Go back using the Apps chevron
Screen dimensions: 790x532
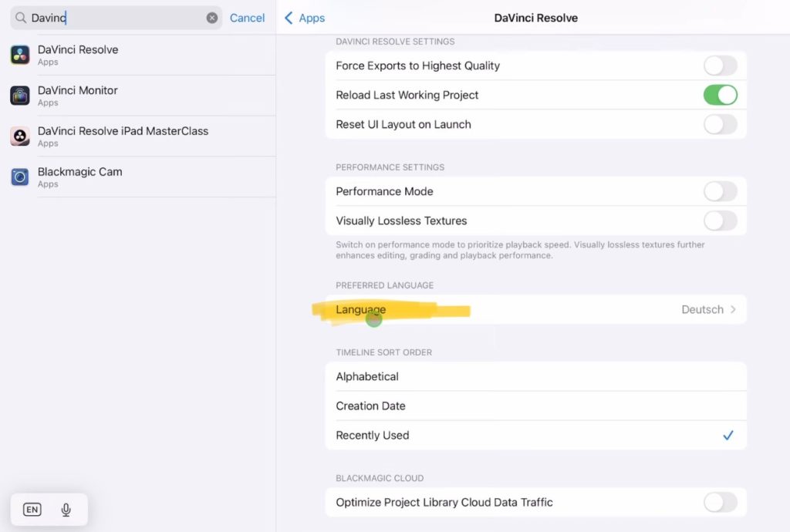point(305,18)
